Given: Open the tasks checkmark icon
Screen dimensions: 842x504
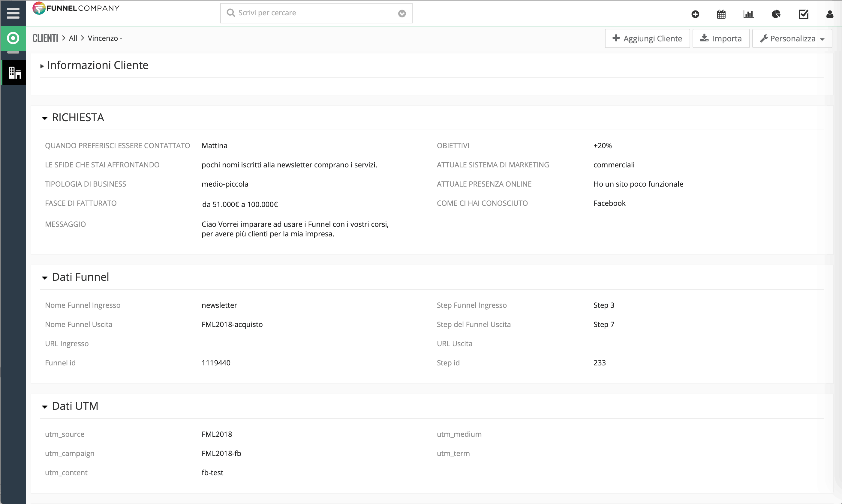Looking at the screenshot, I should point(803,14).
